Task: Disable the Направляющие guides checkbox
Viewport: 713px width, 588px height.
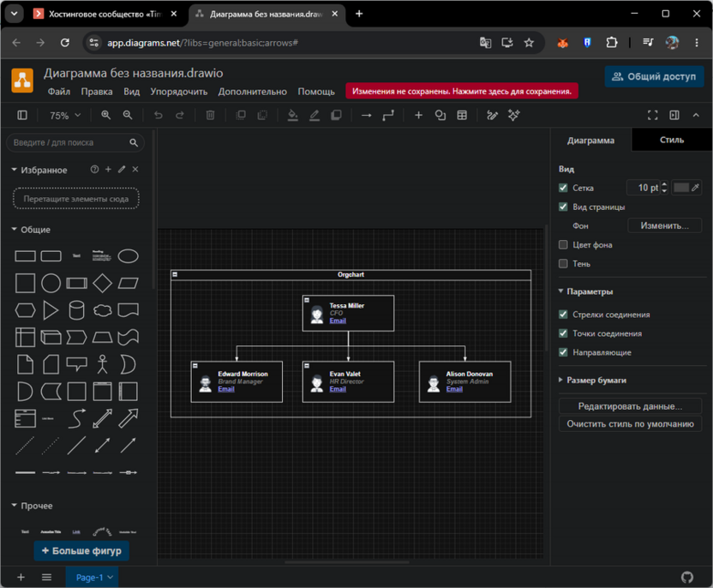Action: pyautogui.click(x=563, y=352)
